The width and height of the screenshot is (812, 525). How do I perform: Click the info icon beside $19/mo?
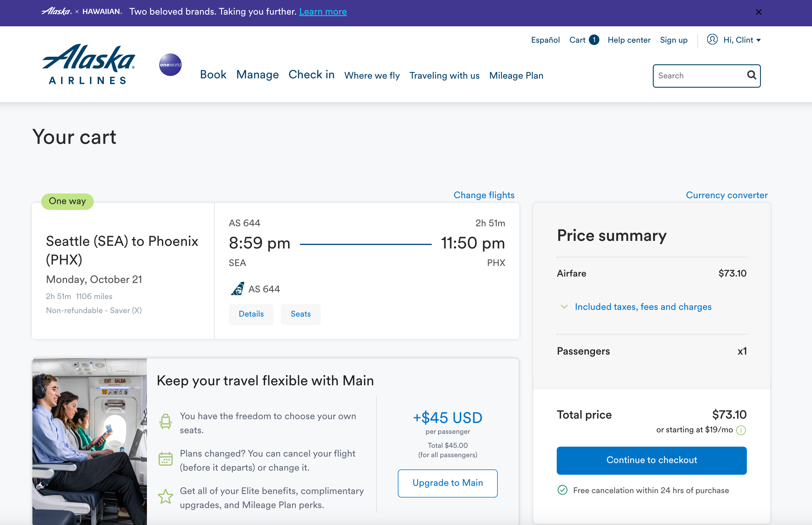tap(741, 430)
